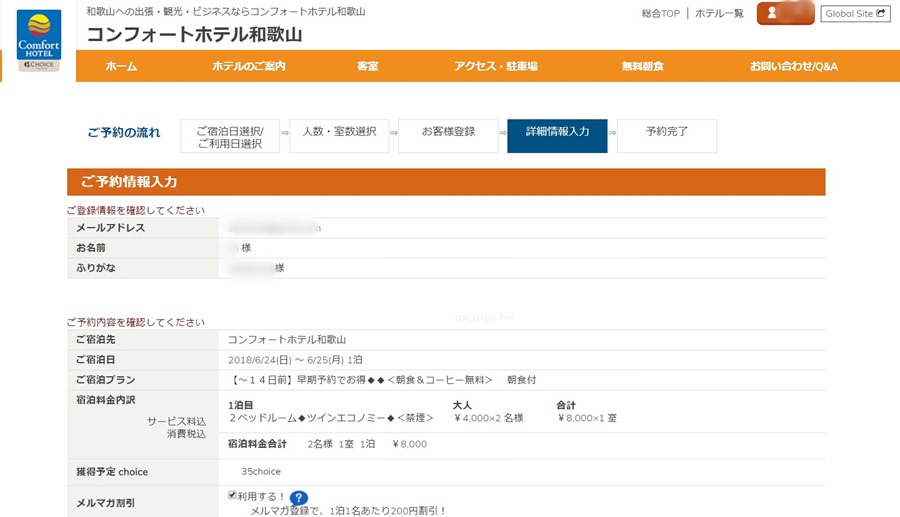
Task: Click the 35choice points value
Action: (261, 472)
